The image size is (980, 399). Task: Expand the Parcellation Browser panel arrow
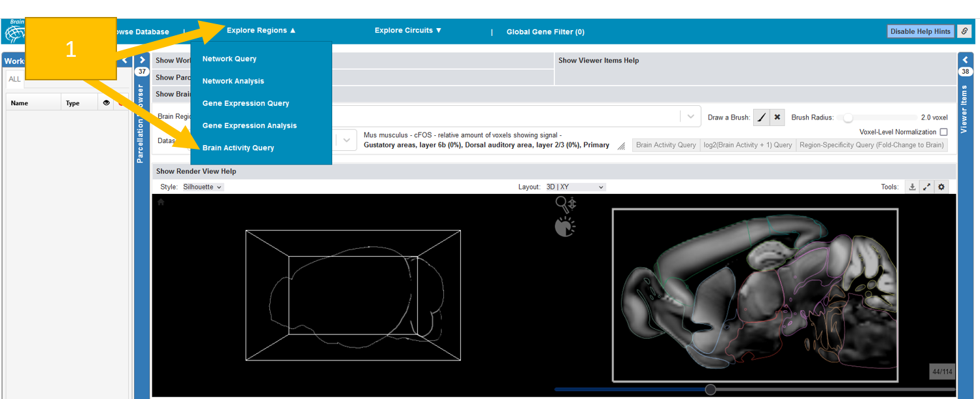coord(142,60)
